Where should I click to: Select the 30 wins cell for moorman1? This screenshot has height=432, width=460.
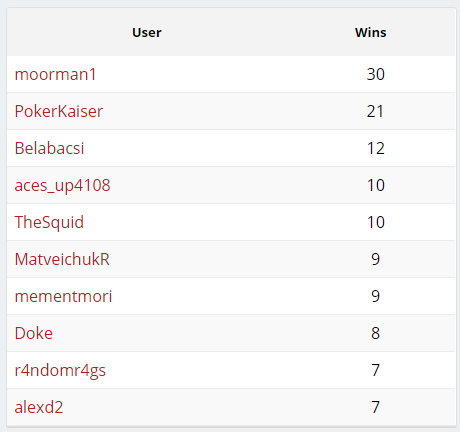(x=376, y=74)
